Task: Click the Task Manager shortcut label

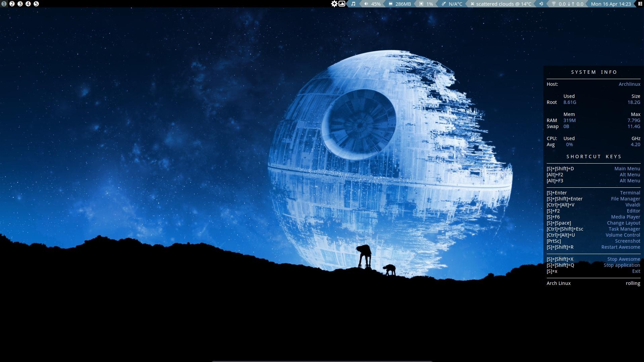Action: click(x=624, y=229)
